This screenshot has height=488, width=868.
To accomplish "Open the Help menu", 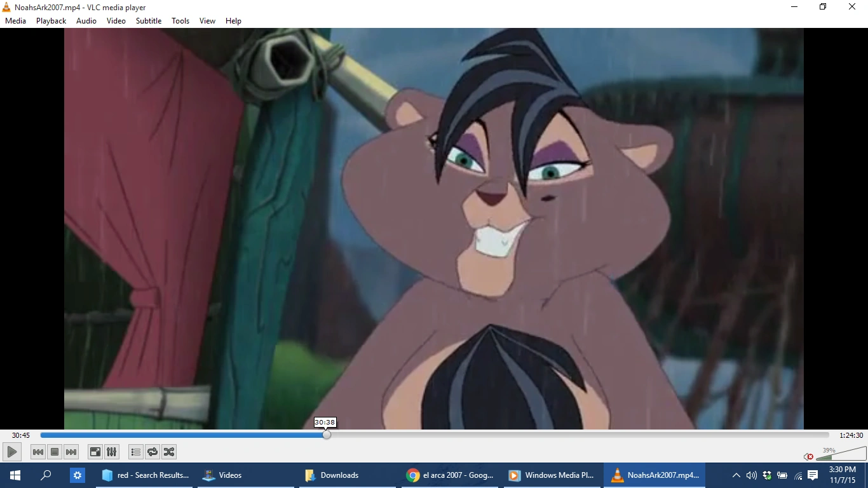I will tap(233, 21).
